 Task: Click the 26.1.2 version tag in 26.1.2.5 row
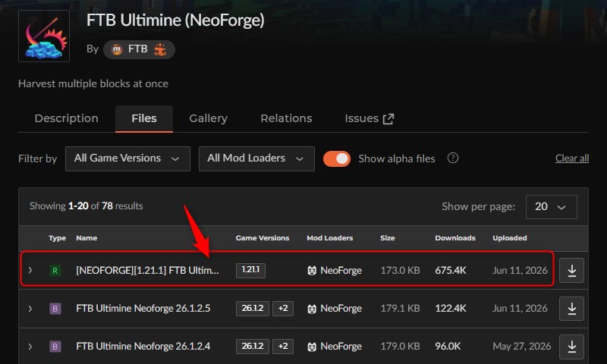point(253,309)
